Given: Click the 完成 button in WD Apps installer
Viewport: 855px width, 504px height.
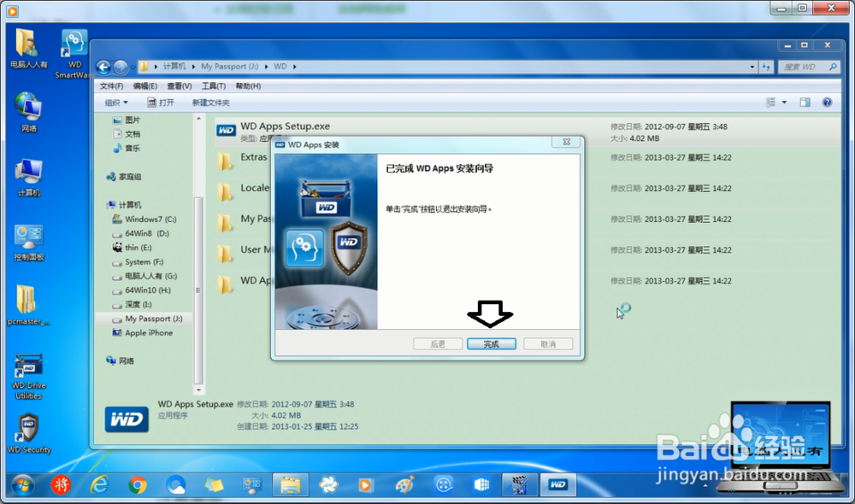Looking at the screenshot, I should (492, 343).
